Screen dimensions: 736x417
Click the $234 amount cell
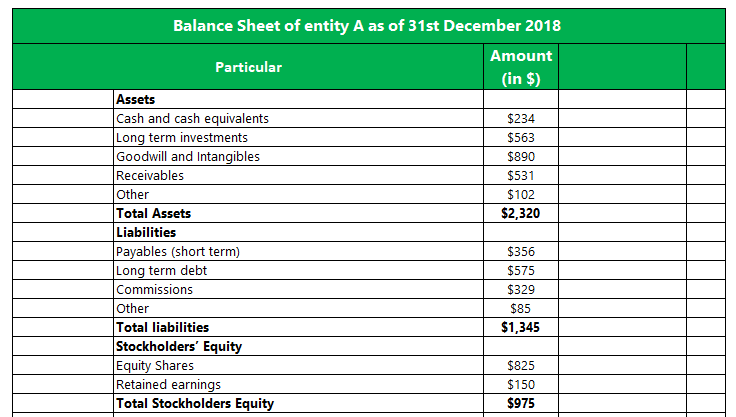[520, 119]
